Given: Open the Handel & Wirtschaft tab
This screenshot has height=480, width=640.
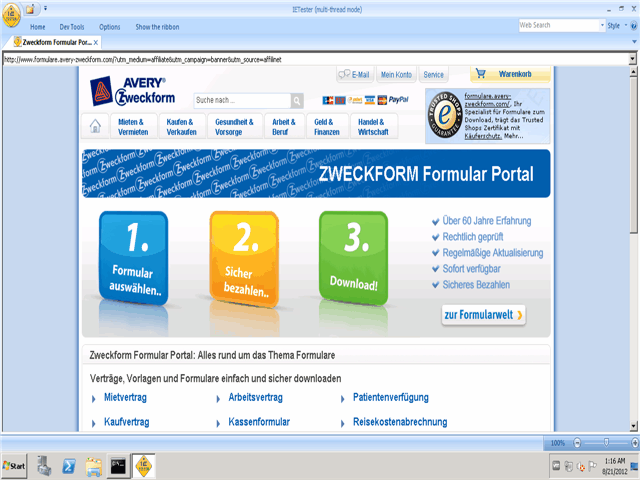Looking at the screenshot, I should (x=374, y=127).
